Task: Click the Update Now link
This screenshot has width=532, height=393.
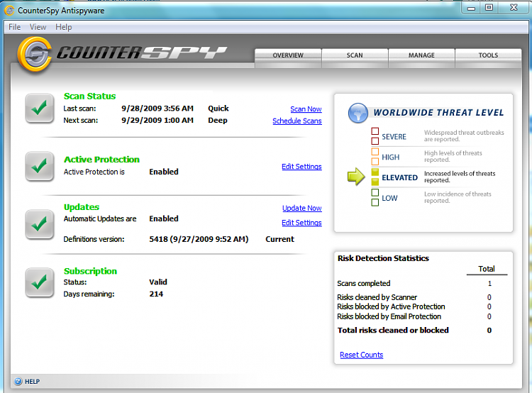Action: tap(302, 208)
